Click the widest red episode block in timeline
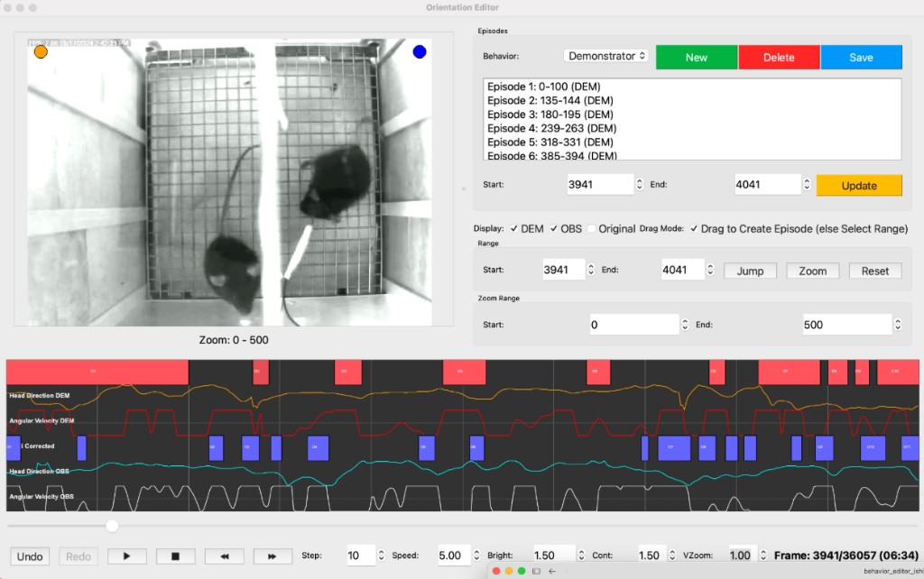924x579 pixels. pyautogui.click(x=97, y=372)
